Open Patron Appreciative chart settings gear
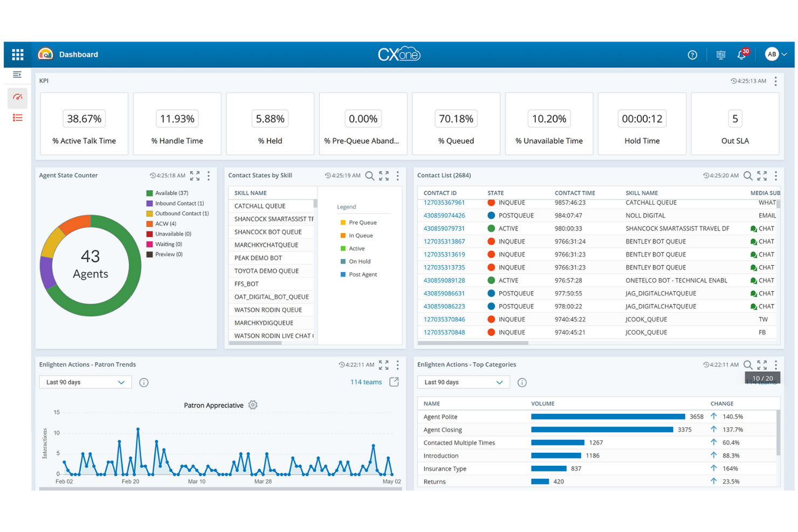The height and width of the screenshot is (532, 798). pos(252,405)
